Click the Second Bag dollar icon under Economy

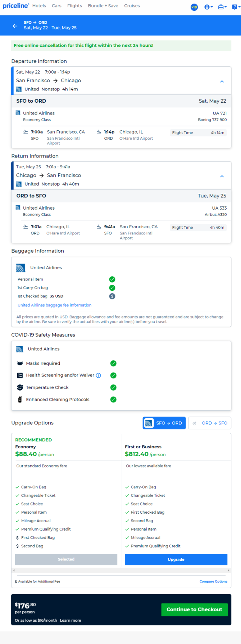[x=17, y=546]
